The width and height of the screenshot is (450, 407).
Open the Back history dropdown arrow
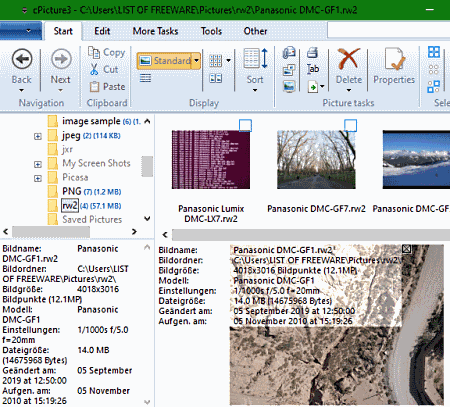[22, 90]
